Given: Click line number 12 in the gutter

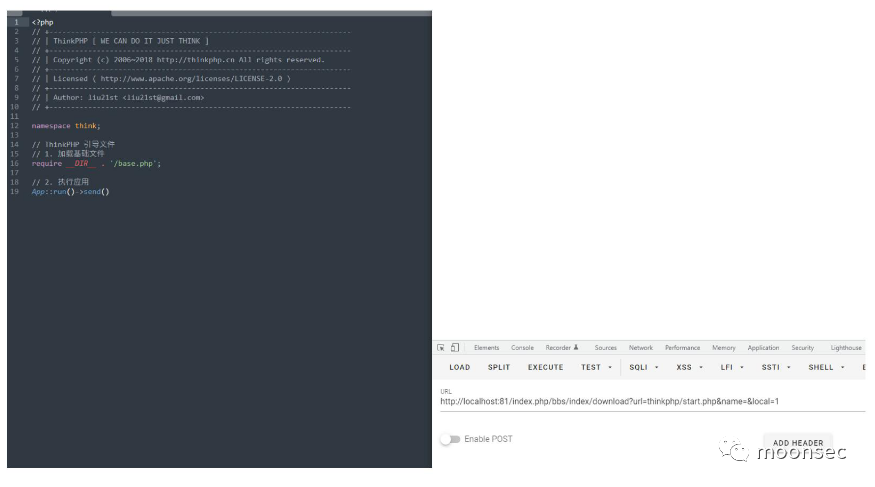Looking at the screenshot, I should 15,126.
